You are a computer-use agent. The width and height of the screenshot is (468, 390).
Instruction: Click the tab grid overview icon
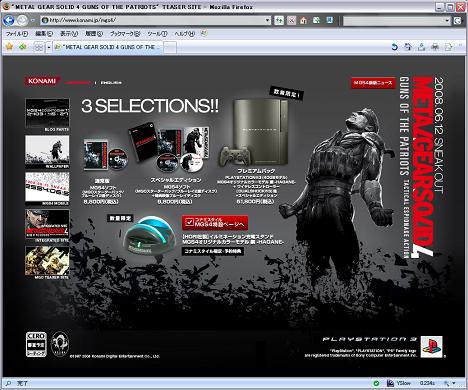coord(39,48)
